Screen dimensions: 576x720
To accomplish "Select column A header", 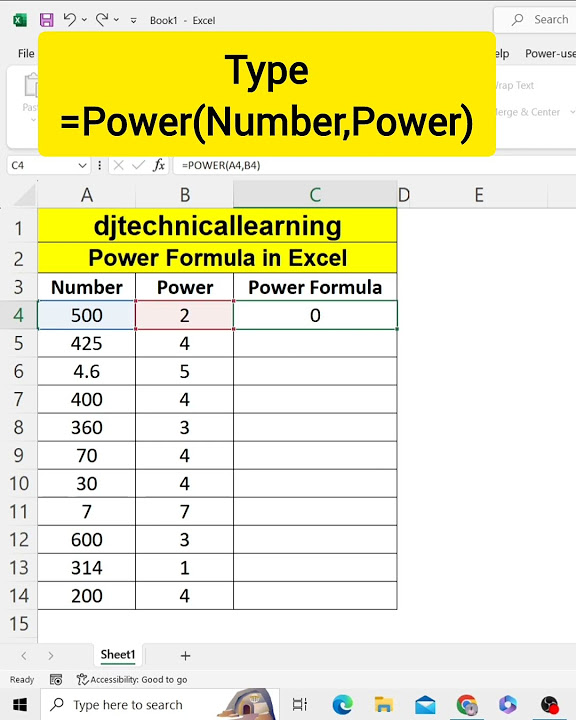I will pyautogui.click(x=87, y=195).
